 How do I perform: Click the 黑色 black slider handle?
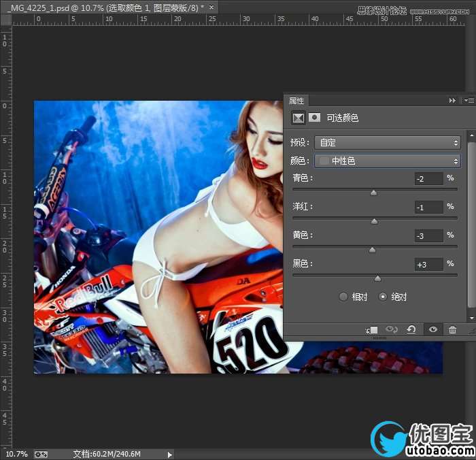377,278
